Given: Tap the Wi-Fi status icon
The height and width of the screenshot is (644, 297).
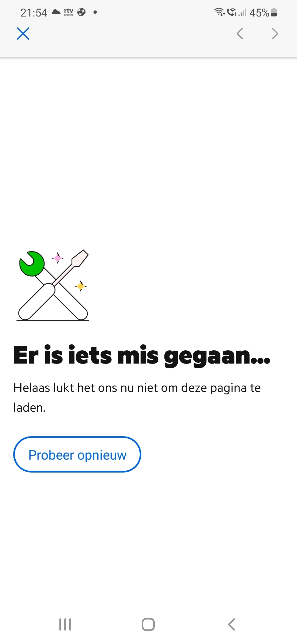Looking at the screenshot, I should pos(219,12).
